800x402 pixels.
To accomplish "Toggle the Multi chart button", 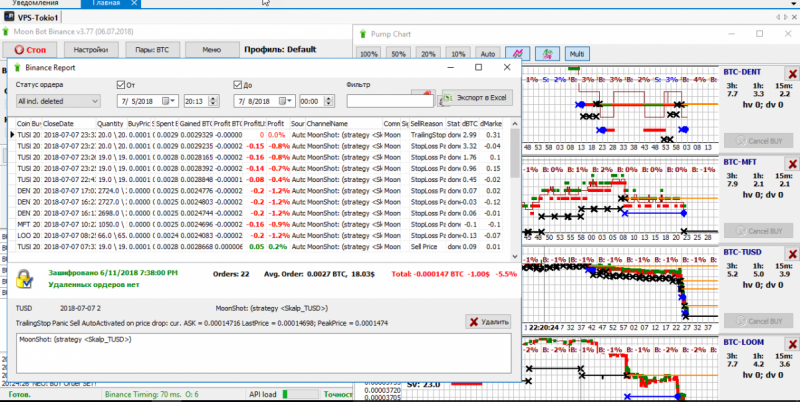I will 577,53.
